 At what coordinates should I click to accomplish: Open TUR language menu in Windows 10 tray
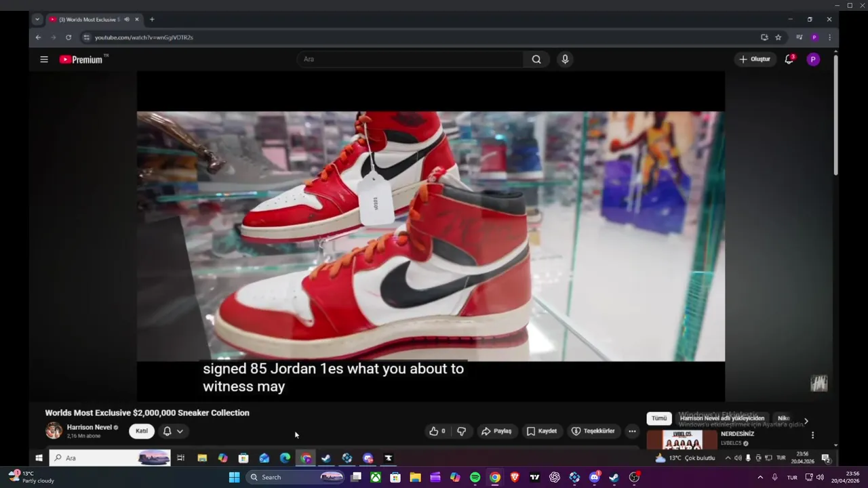(x=781, y=458)
